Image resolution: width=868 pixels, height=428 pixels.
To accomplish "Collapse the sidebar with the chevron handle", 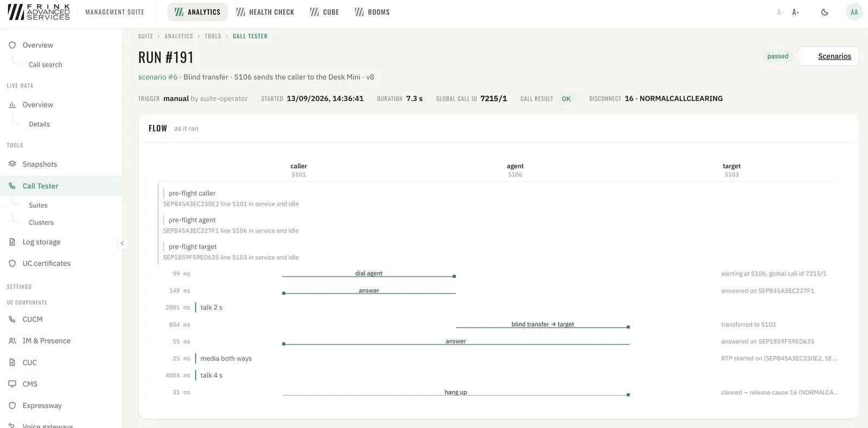I will (x=122, y=243).
